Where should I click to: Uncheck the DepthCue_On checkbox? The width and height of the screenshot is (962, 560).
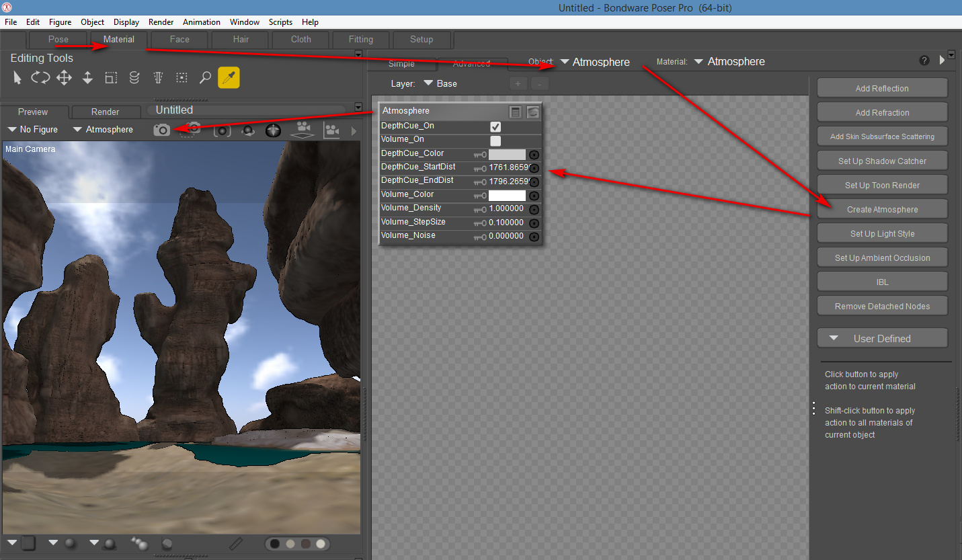[x=495, y=127]
